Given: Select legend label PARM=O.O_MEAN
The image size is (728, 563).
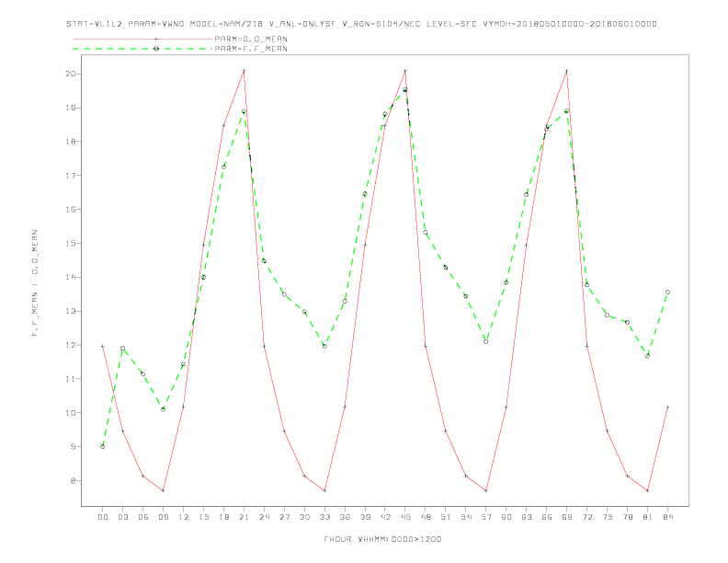Looking at the screenshot, I should [251, 39].
